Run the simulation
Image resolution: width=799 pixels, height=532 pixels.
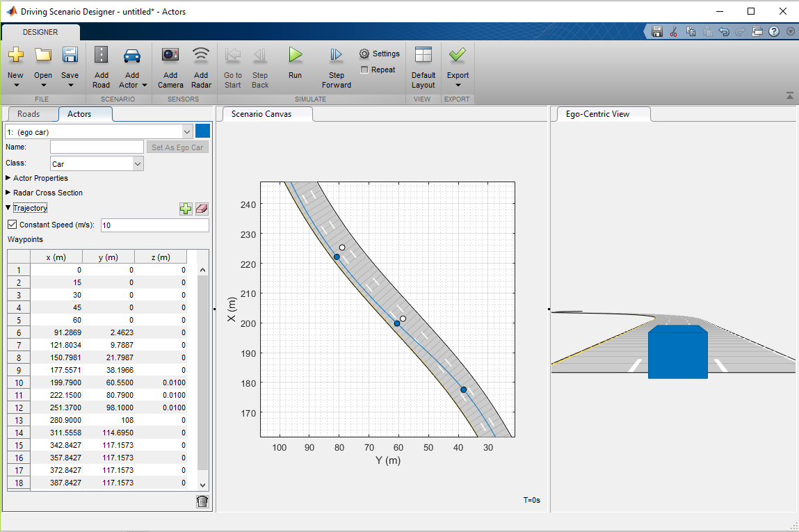295,54
